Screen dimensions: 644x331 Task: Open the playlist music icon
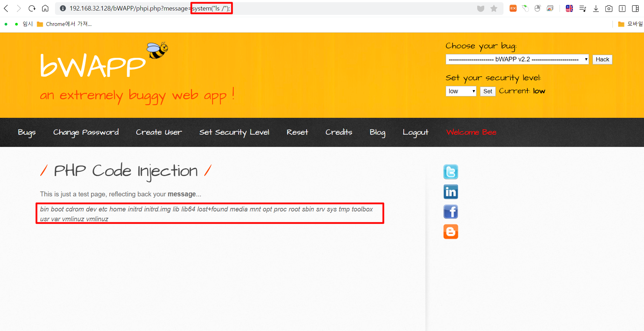pyautogui.click(x=583, y=8)
